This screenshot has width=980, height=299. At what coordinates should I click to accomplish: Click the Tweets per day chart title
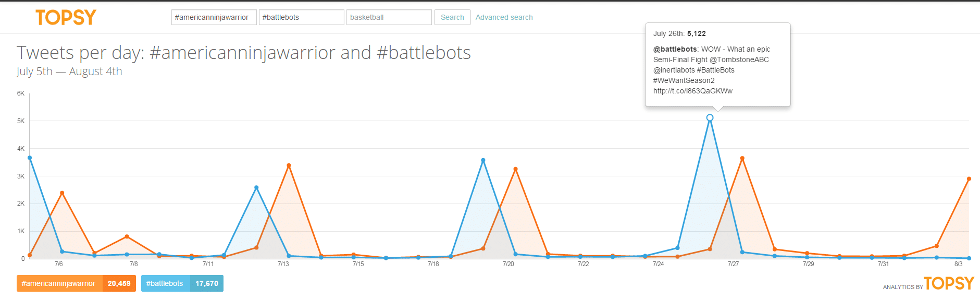244,53
